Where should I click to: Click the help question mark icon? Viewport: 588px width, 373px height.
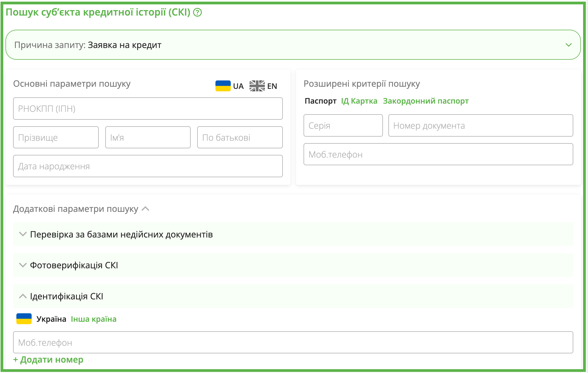(x=197, y=13)
